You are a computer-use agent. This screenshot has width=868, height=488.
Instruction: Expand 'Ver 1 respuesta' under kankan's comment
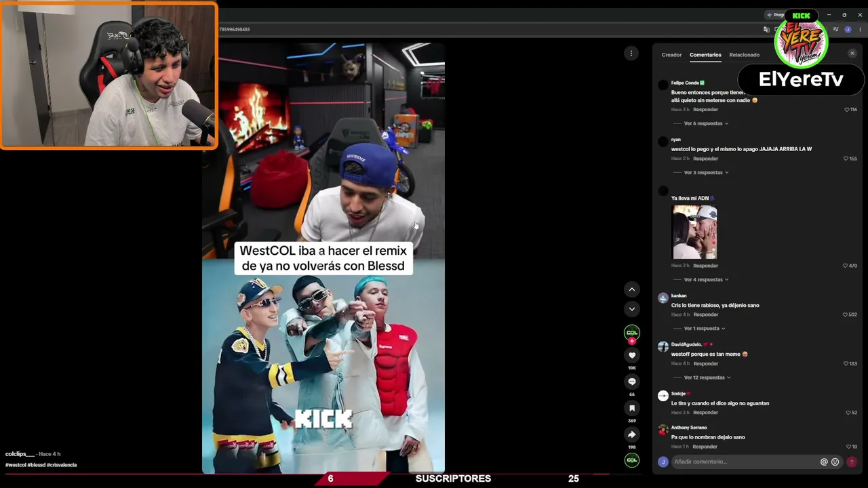(705, 329)
